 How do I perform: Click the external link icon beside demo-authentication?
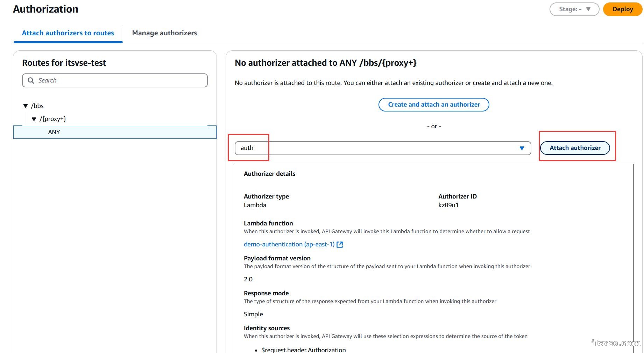coord(340,245)
